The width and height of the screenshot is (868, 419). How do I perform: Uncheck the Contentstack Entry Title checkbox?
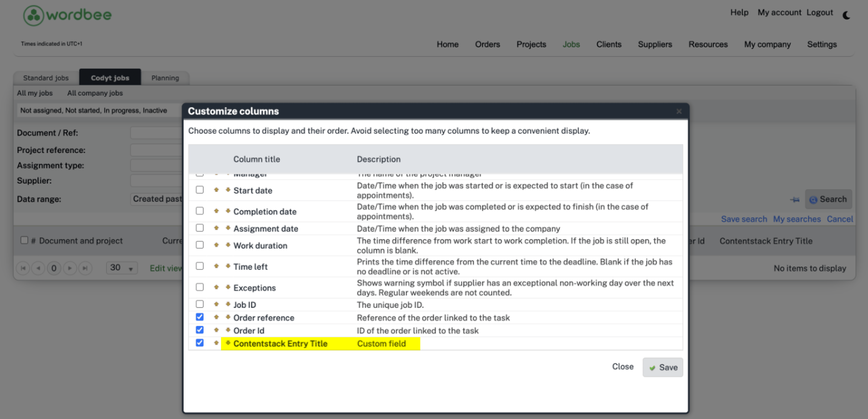200,343
